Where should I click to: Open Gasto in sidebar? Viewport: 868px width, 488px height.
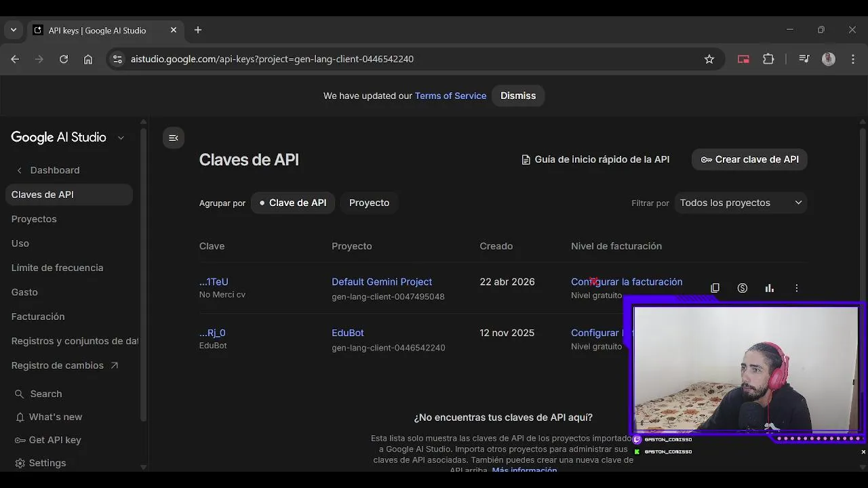click(x=24, y=292)
